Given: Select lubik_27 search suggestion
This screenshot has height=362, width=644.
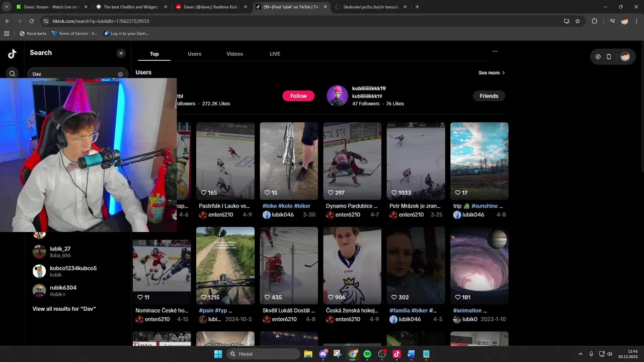Looking at the screenshot, I should [x=78, y=252].
